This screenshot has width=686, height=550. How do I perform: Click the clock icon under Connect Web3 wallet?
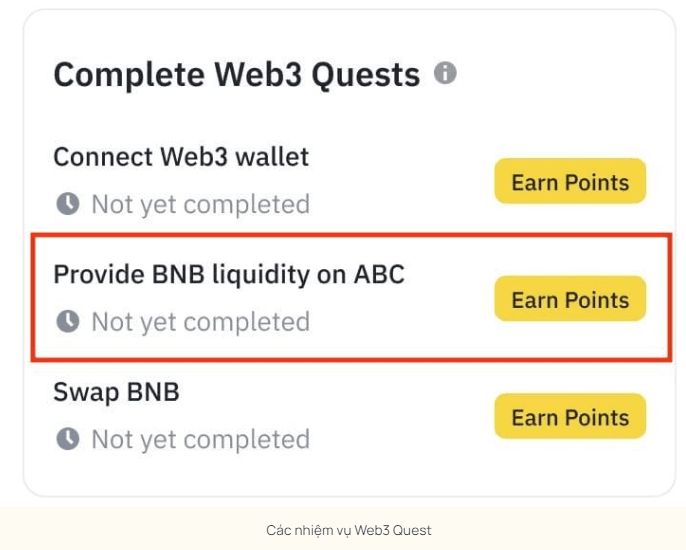tap(67, 204)
